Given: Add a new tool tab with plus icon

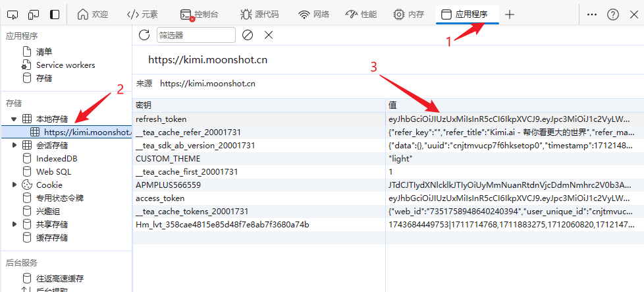Looking at the screenshot, I should (x=510, y=15).
